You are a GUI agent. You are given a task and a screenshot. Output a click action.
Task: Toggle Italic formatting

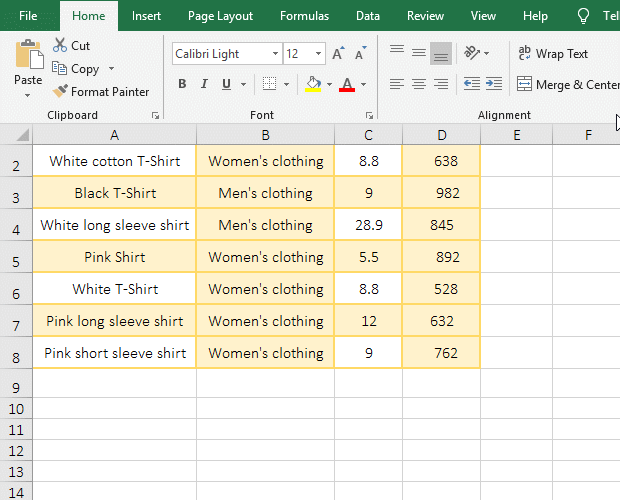pyautogui.click(x=204, y=84)
